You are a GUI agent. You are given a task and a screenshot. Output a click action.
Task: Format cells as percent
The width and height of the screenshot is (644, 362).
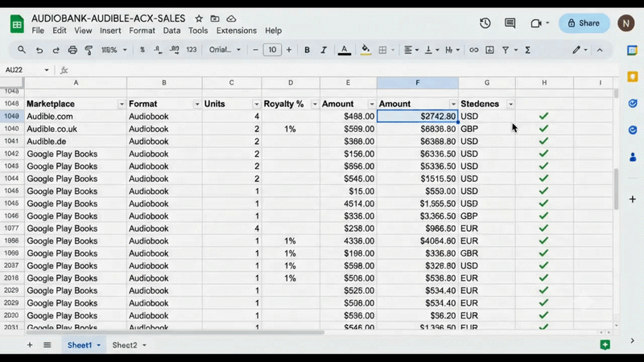point(142,50)
